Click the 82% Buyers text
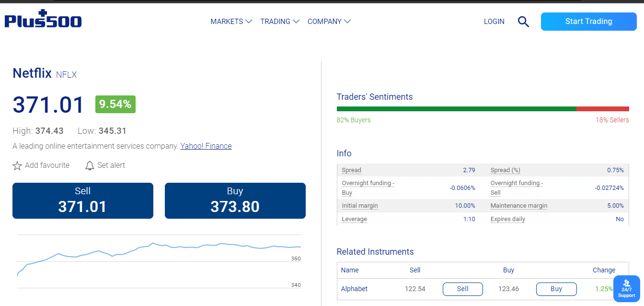This screenshot has width=644, height=306. [x=354, y=120]
